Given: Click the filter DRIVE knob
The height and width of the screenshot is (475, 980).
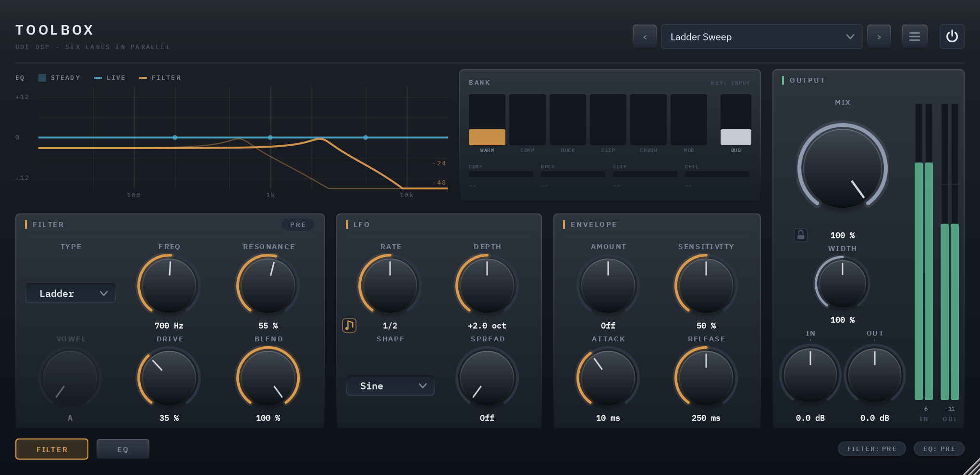Looking at the screenshot, I should click(169, 377).
